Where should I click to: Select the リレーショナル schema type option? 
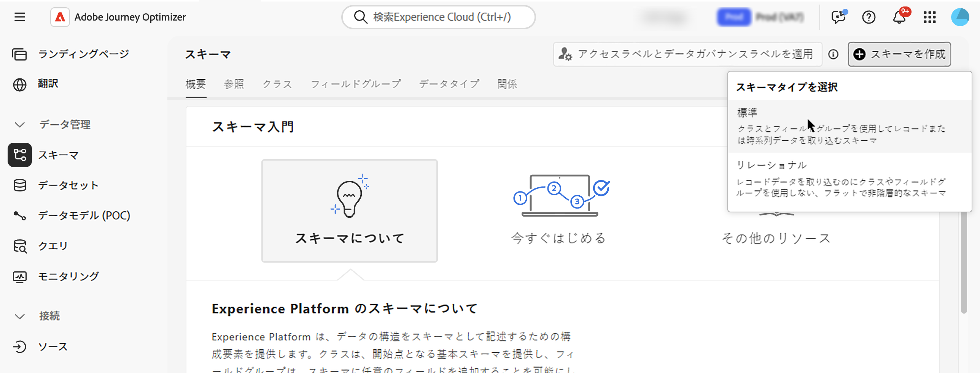[850, 179]
